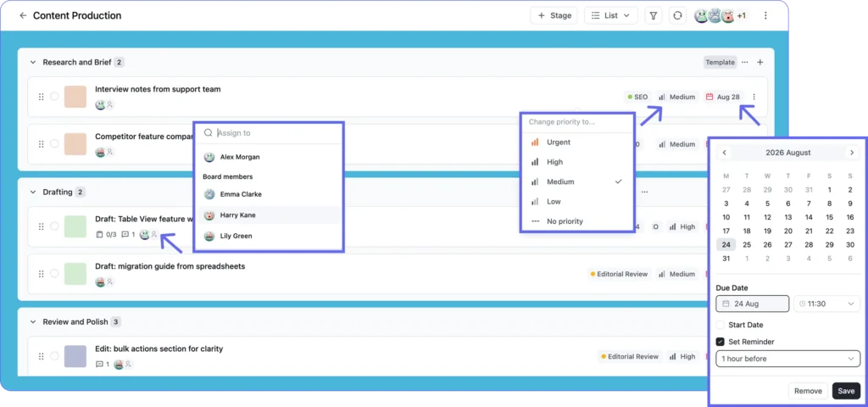Mark Draft: Table View feature task complete
The image size is (868, 407).
pos(54,226)
